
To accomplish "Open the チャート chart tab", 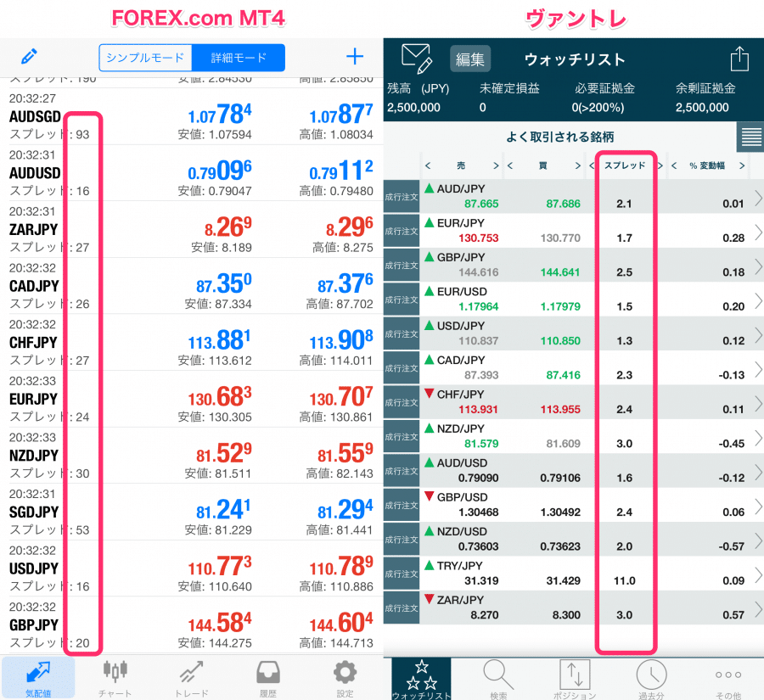I will coord(115,678).
